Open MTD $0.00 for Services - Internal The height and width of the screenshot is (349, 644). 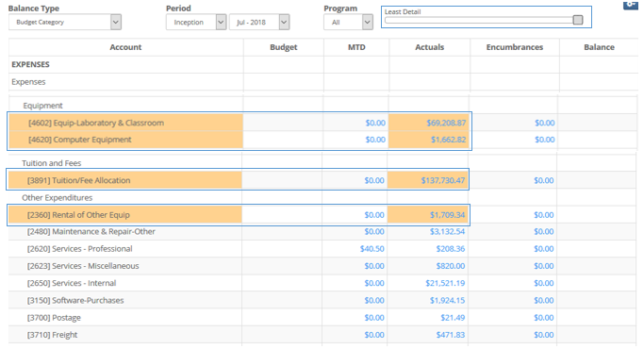click(374, 283)
